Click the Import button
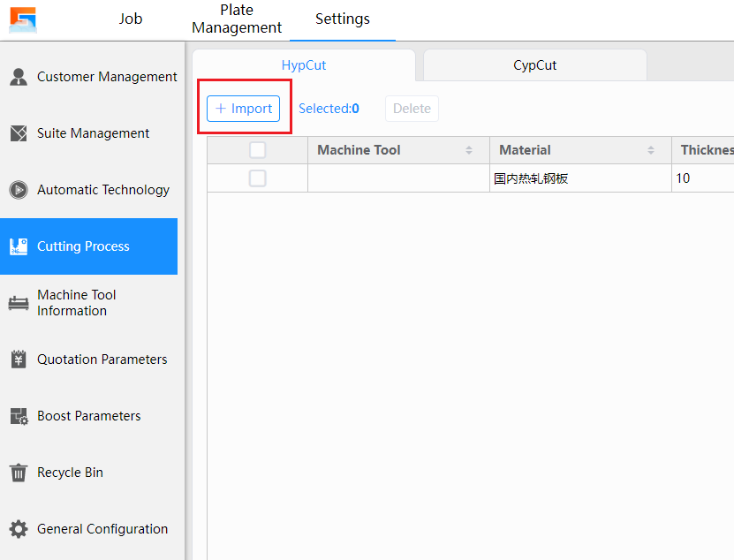734x560 pixels. (244, 109)
